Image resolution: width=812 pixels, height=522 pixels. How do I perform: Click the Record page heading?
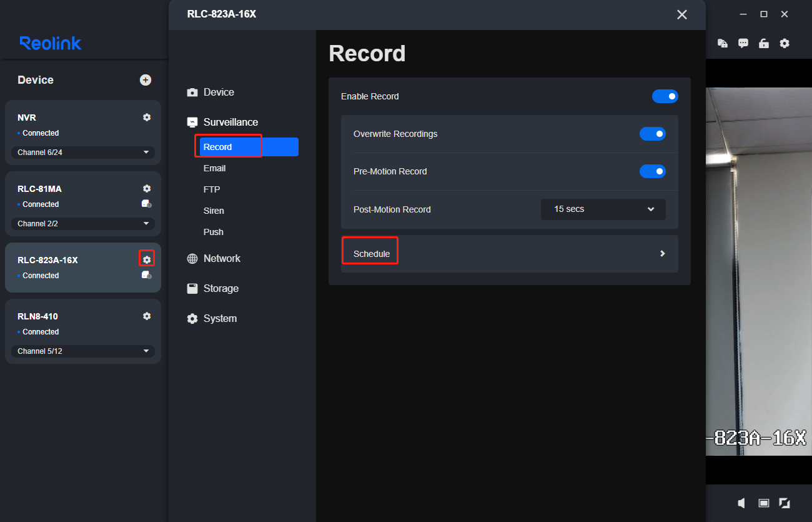click(x=367, y=54)
